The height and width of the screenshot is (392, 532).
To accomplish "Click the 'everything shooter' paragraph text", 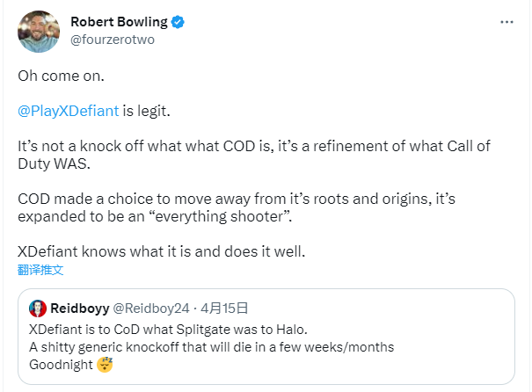I will pyautogui.click(x=237, y=207).
